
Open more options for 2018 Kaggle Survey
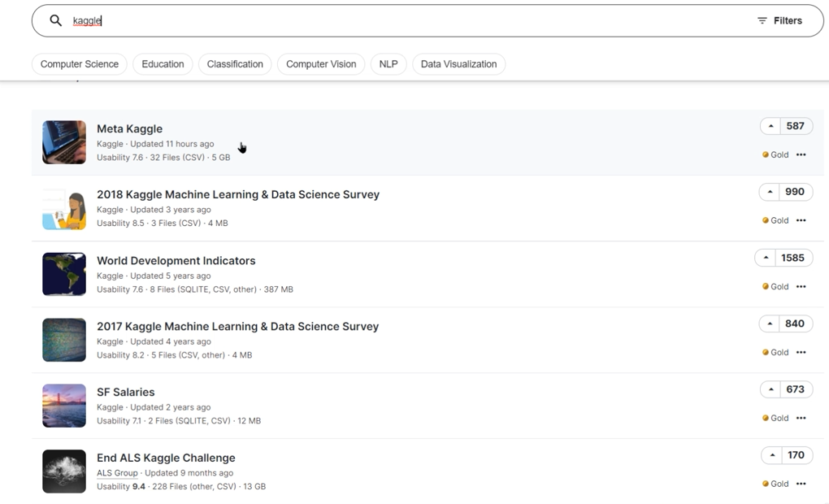coord(801,220)
